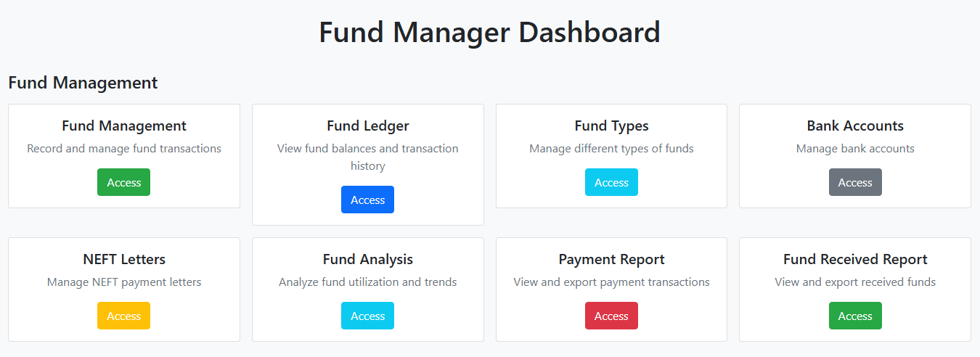Click the 'Record and manage fund transactions' description

(x=124, y=149)
